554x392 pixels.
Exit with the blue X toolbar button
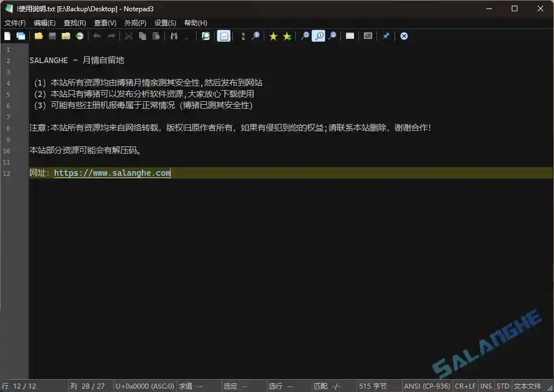click(404, 36)
